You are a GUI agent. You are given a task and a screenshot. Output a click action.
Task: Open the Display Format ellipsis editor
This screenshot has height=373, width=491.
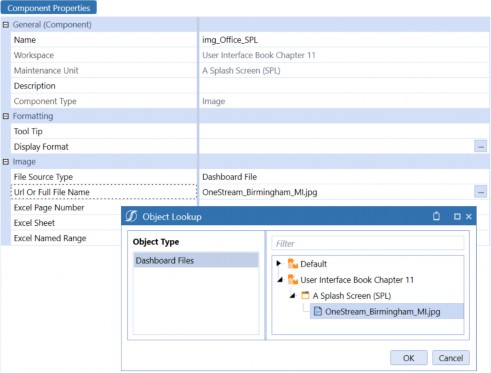[x=480, y=146]
